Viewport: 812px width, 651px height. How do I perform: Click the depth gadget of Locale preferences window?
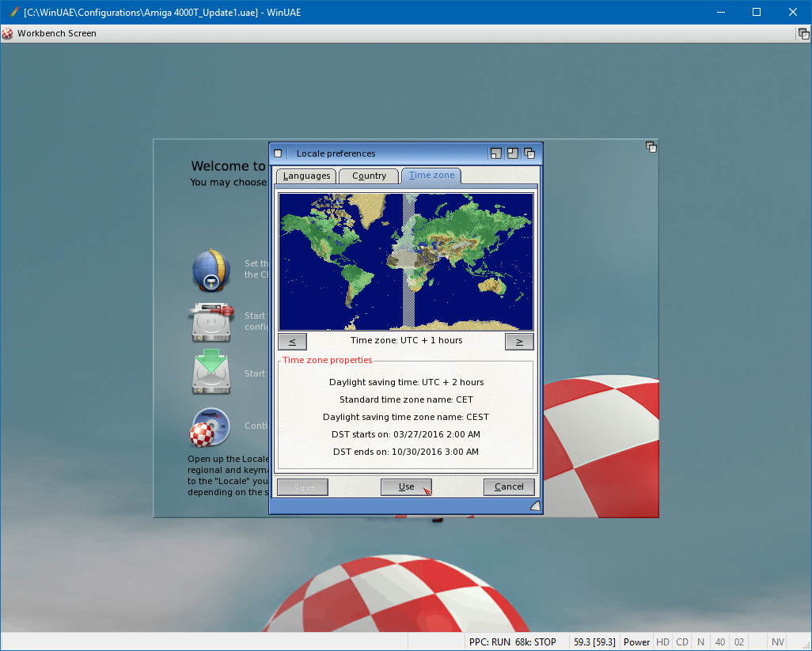click(529, 153)
